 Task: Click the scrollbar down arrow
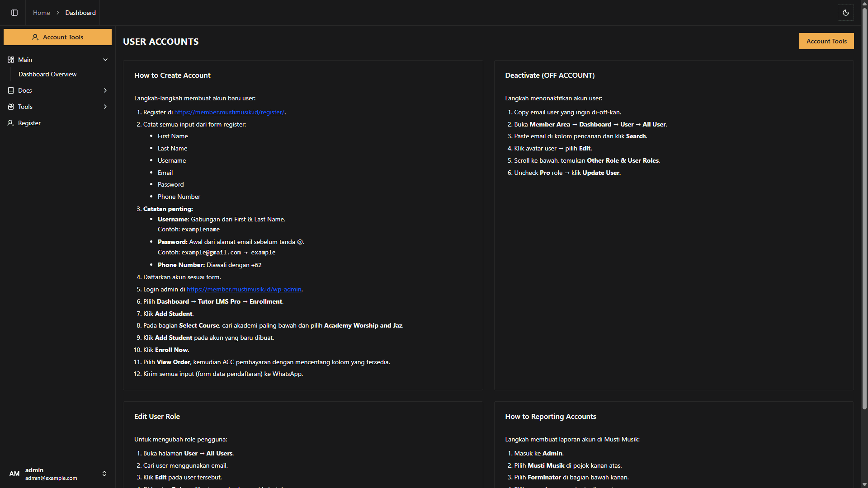click(864, 485)
